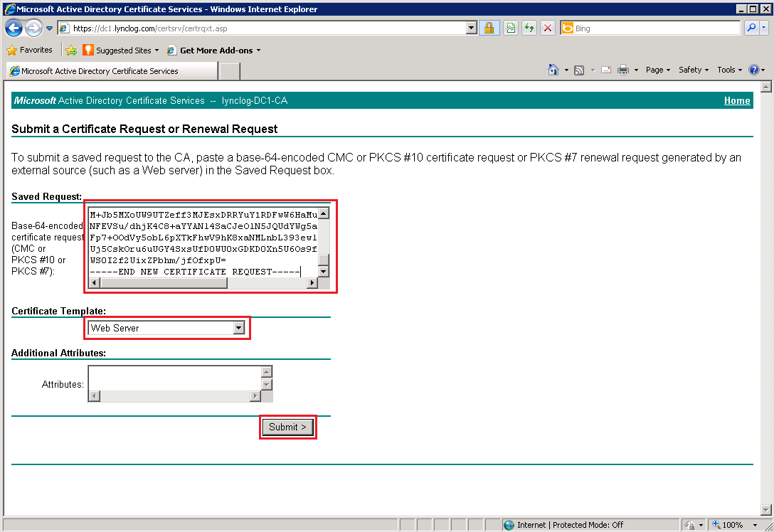Click the RSS Feeds icon
The width and height of the screenshot is (774, 532).
pos(580,70)
